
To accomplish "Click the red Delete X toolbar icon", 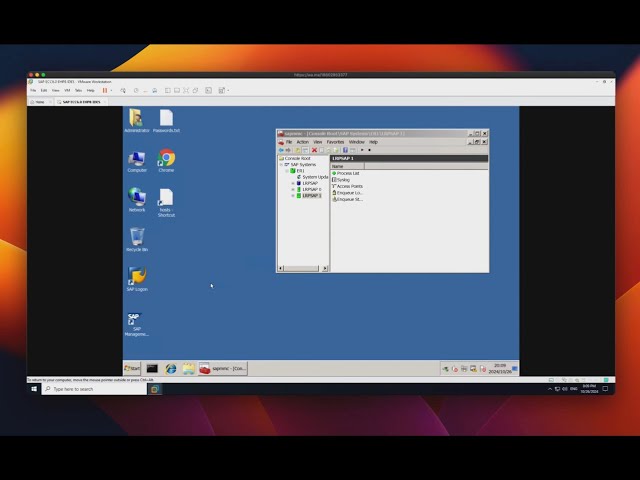I will [x=314, y=150].
